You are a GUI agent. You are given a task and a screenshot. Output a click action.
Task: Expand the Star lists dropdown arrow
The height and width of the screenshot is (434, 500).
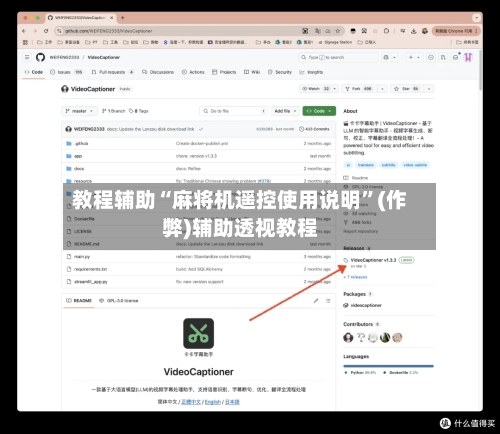429,89
